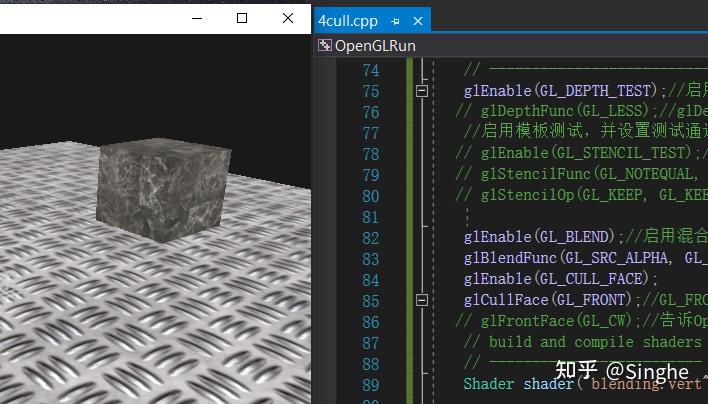Click the Chinese comment on line 77

[x=586, y=133]
